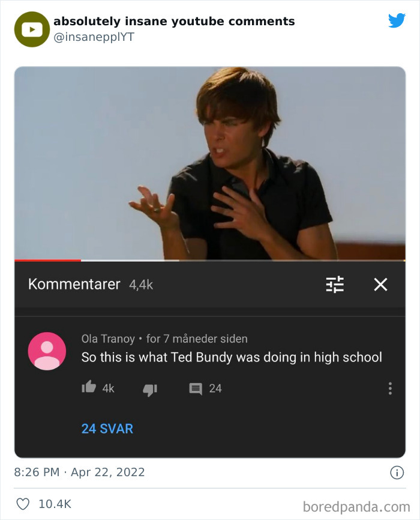The image size is (420, 520).
Task: Open replies via the speech bubble icon
Action: [194, 388]
